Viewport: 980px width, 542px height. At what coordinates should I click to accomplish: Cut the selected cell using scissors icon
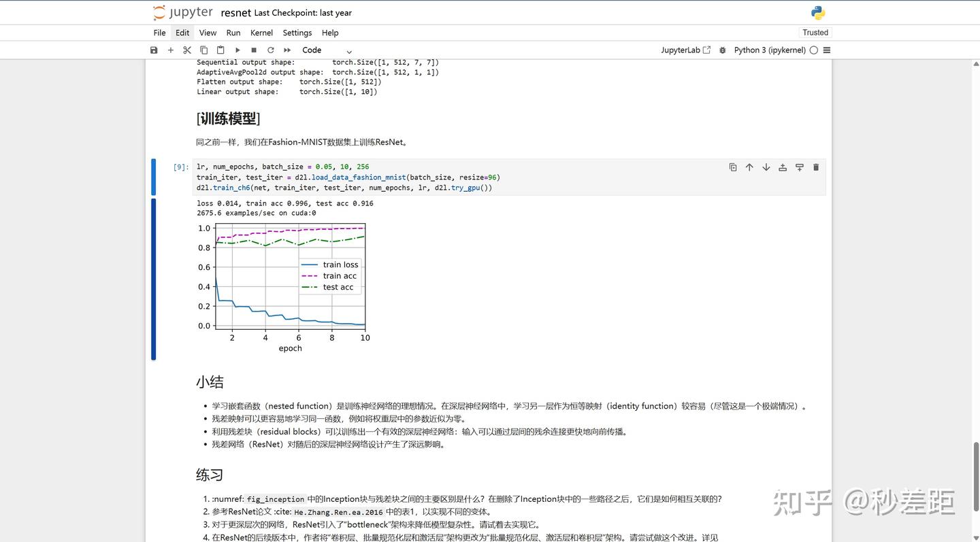tap(187, 50)
